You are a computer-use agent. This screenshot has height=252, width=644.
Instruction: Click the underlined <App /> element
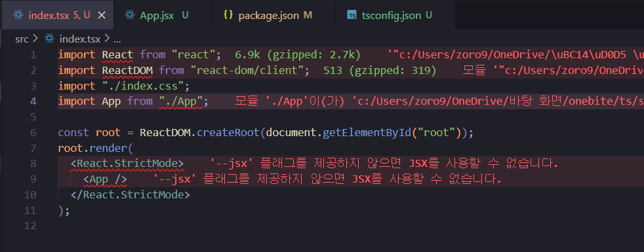click(105, 179)
